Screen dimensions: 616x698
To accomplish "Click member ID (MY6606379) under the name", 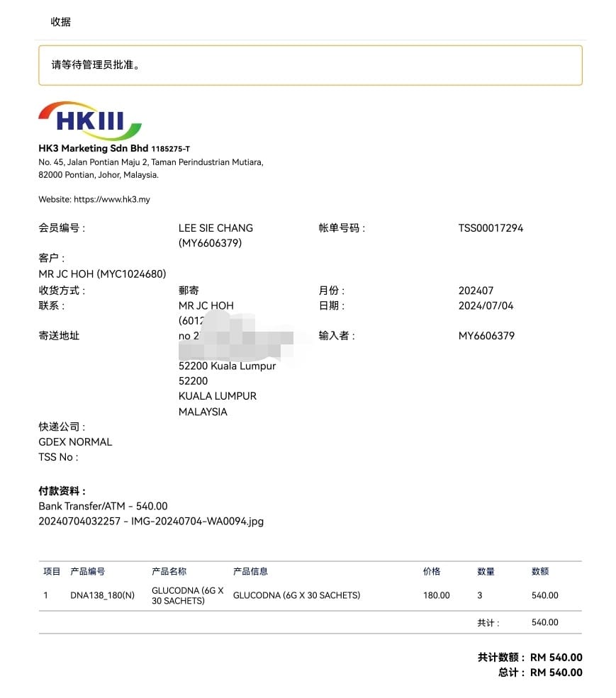I will (x=211, y=243).
